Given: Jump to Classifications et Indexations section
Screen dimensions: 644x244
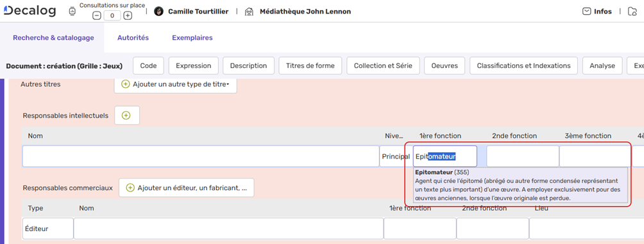Looking at the screenshot, I should (x=523, y=66).
